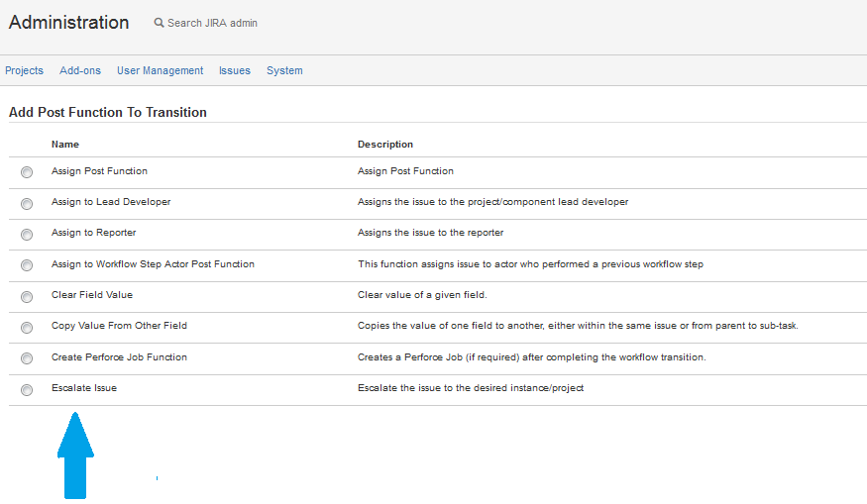Select the Assign to Lead Developer radio button

click(27, 203)
